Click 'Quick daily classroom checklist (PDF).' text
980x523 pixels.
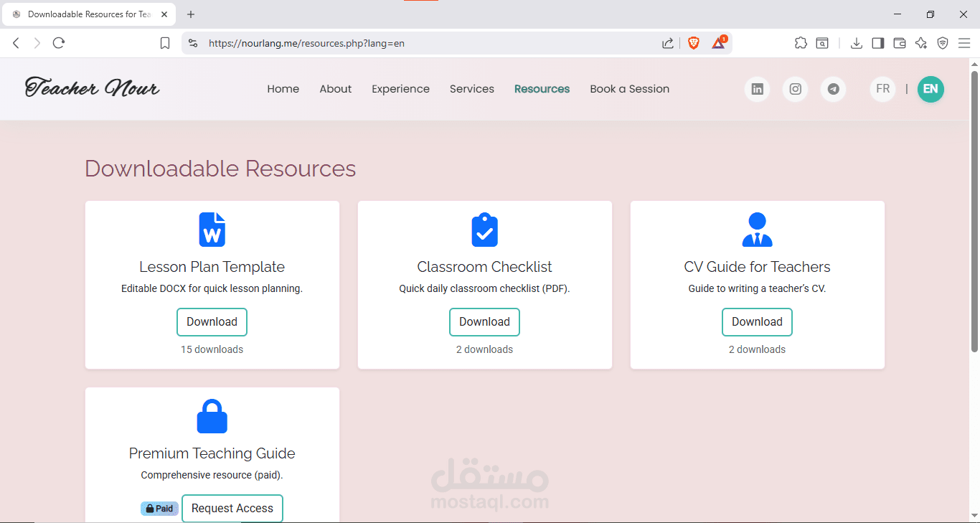484,288
